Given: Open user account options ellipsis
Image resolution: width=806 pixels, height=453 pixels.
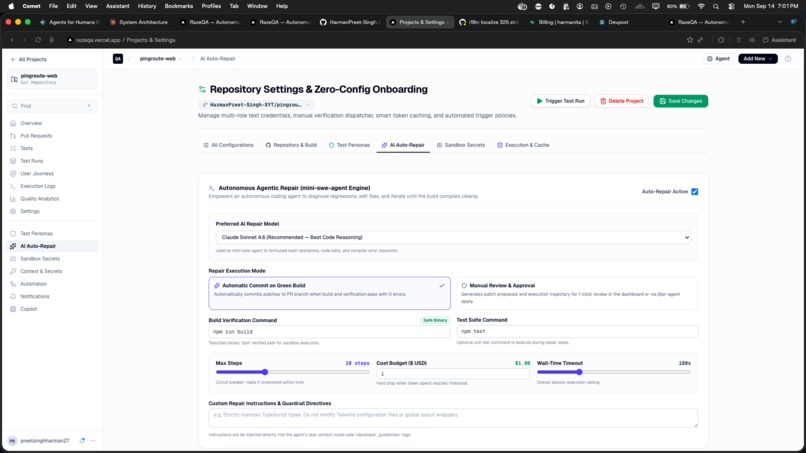Looking at the screenshot, I should (93, 441).
